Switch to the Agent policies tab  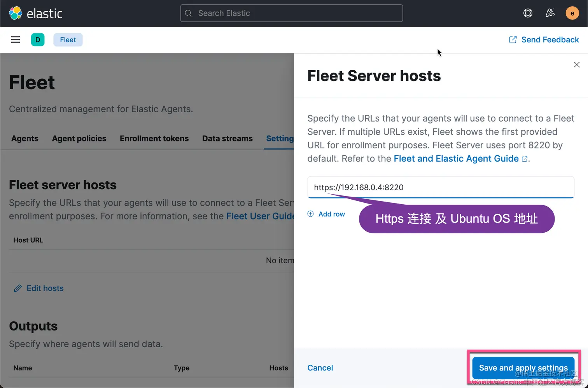pyautogui.click(x=79, y=139)
